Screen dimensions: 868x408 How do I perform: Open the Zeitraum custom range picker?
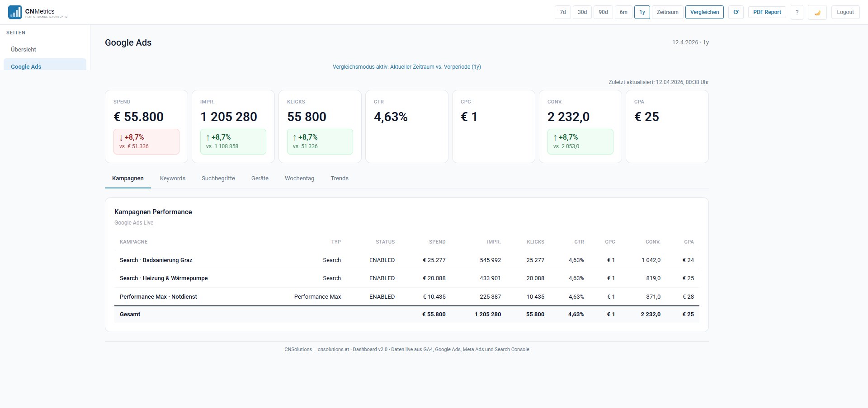tap(667, 12)
